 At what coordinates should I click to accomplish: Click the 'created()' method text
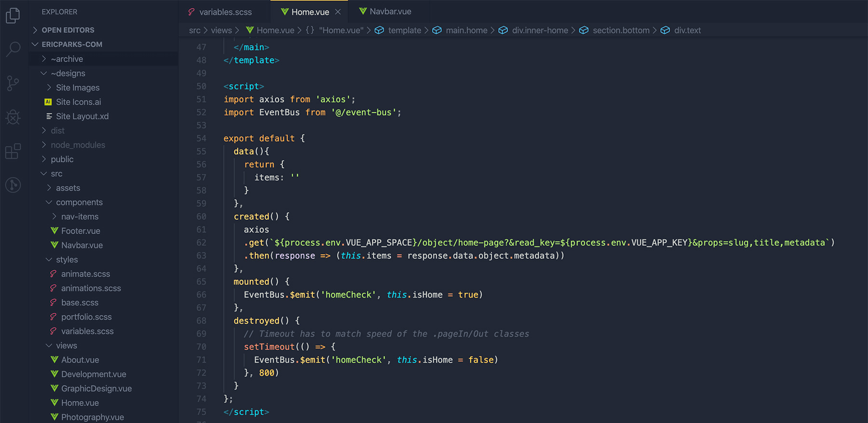point(256,217)
